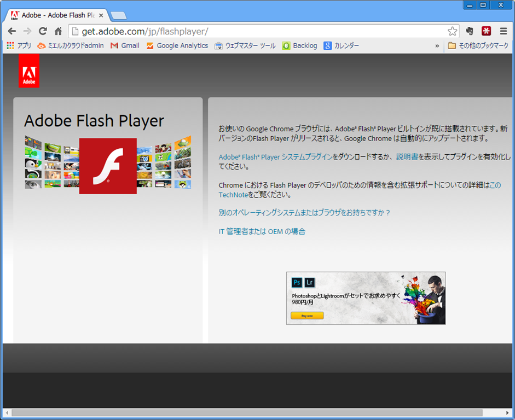Open the Chrome hamburger menu
Image resolution: width=515 pixels, height=420 pixels.
504,31
